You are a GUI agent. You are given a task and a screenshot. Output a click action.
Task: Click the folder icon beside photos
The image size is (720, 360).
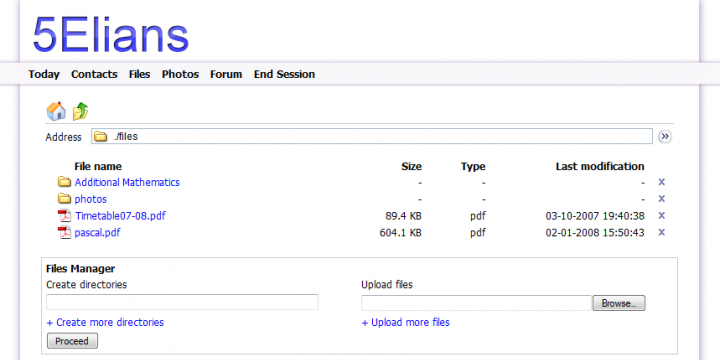[x=64, y=199]
